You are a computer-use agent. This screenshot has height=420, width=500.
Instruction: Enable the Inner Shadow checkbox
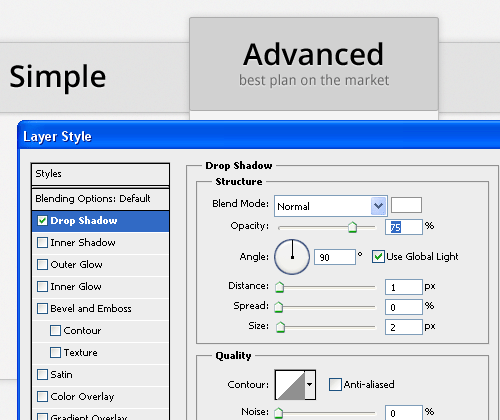[42, 243]
